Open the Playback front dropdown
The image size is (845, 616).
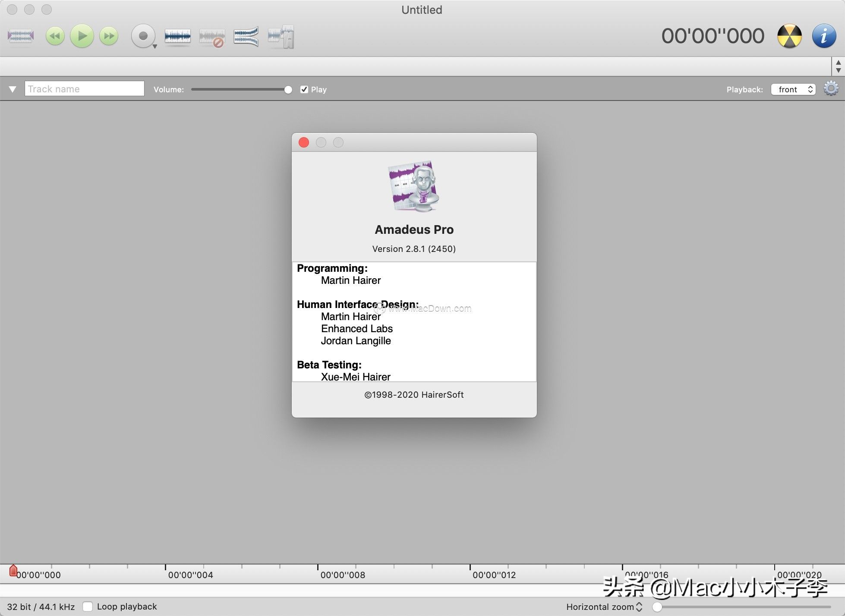coord(793,89)
